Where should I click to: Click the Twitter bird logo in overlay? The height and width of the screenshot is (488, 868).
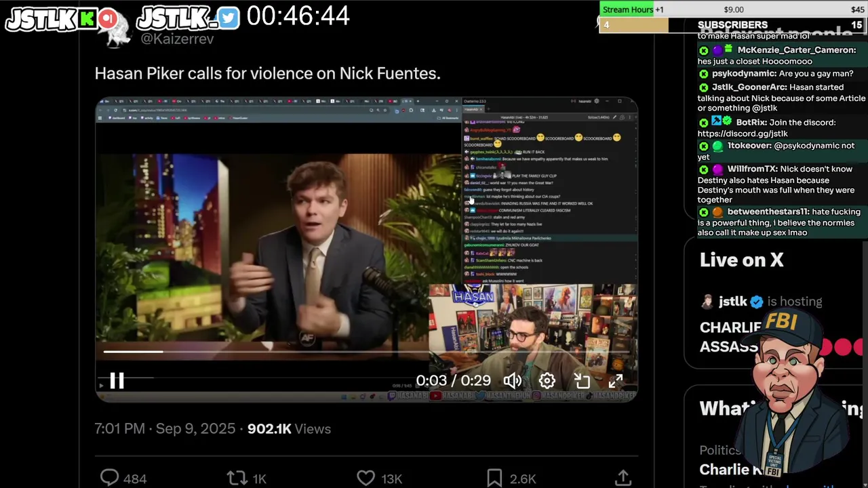click(x=229, y=19)
